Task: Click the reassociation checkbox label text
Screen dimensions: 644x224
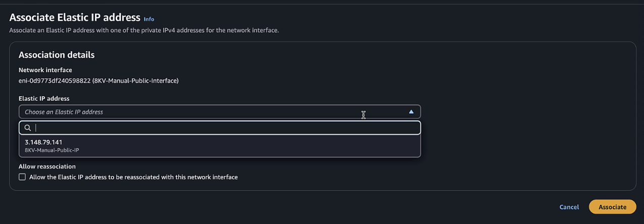Action: pos(133,177)
